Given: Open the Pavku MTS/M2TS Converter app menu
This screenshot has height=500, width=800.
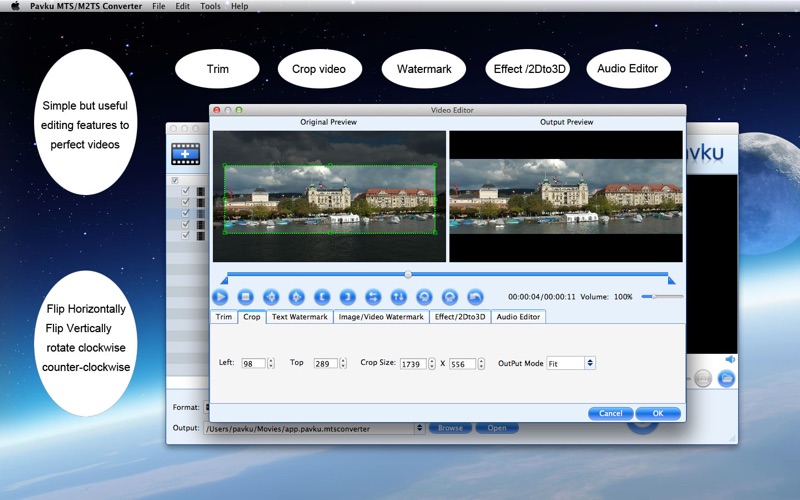Looking at the screenshot, I should tap(86, 6).
